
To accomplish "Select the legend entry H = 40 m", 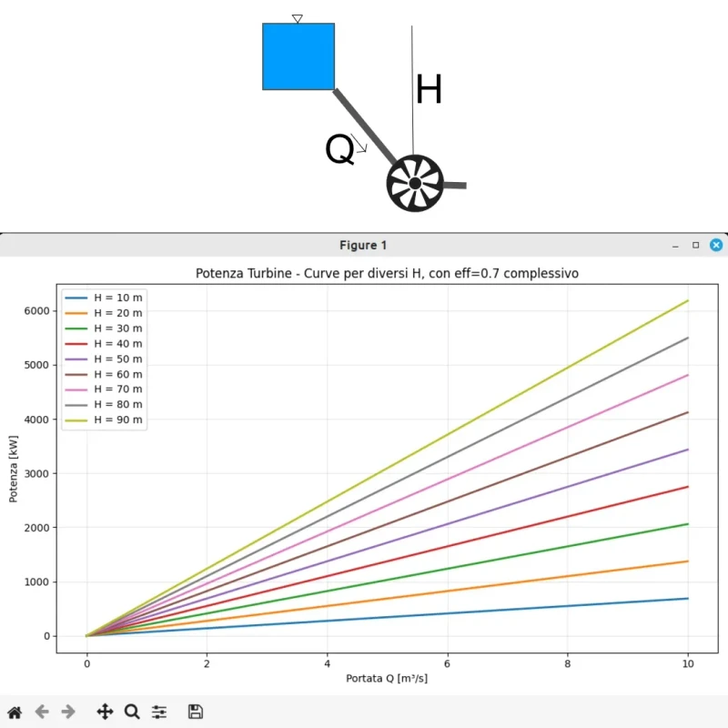I will tap(104, 344).
